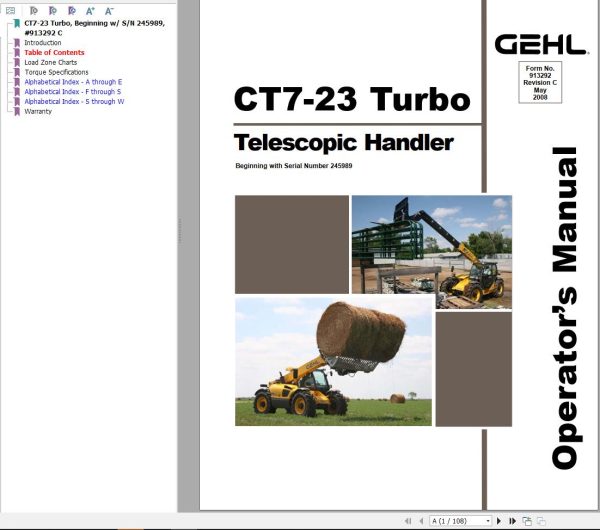Open Alphabetical Index - S through W
Viewport: 600px width, 530px height.
click(74, 101)
